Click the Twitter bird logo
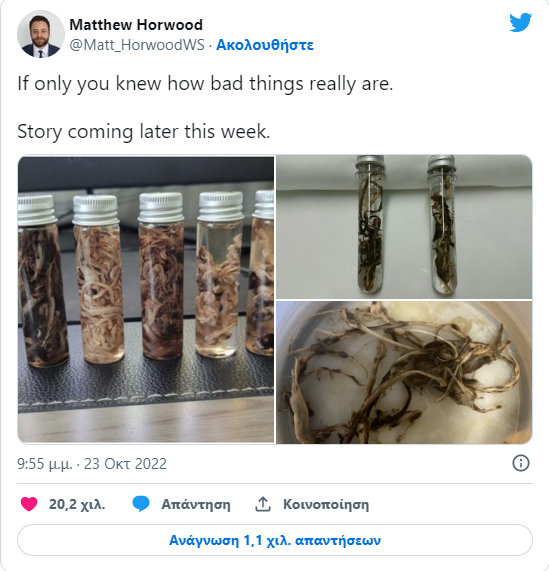Viewport: 549px width, 571px height. coord(521,23)
